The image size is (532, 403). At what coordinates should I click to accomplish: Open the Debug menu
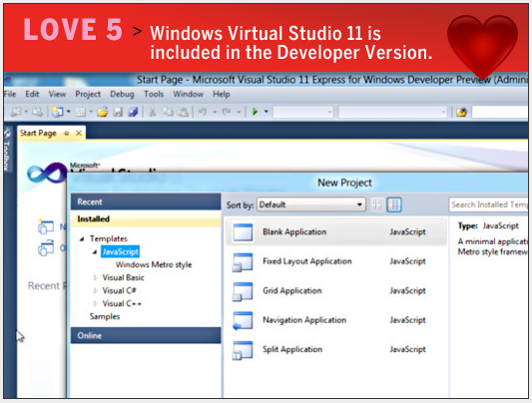coord(122,94)
